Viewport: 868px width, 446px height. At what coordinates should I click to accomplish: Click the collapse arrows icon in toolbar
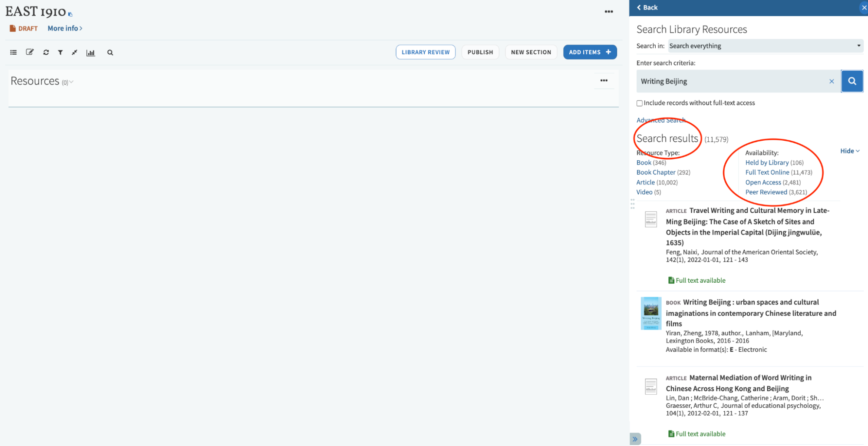(x=75, y=53)
